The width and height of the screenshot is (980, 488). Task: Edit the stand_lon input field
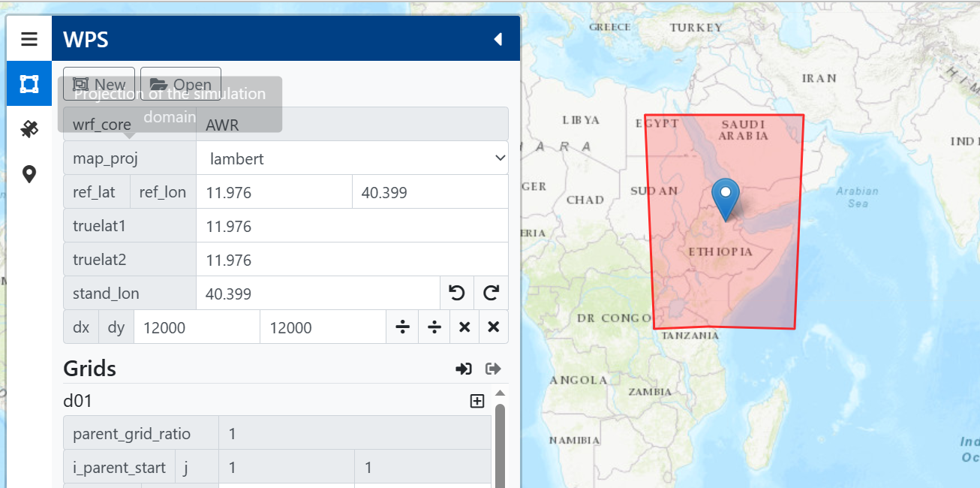click(x=318, y=294)
